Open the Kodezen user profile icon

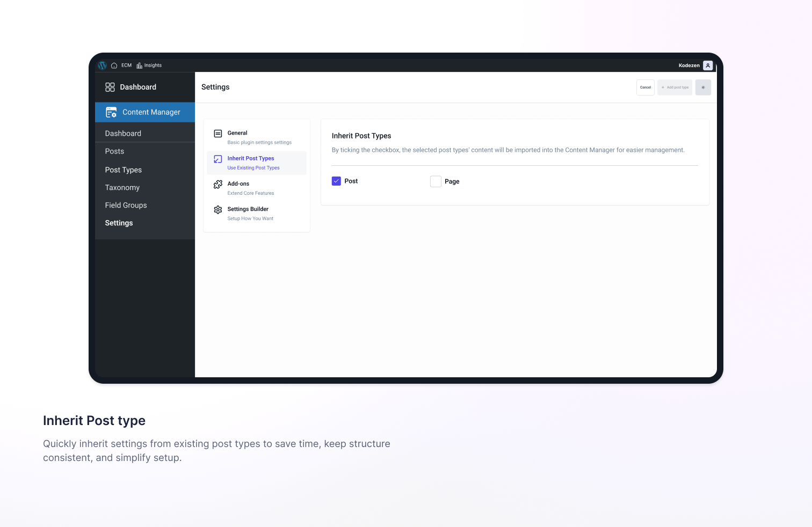pyautogui.click(x=708, y=65)
